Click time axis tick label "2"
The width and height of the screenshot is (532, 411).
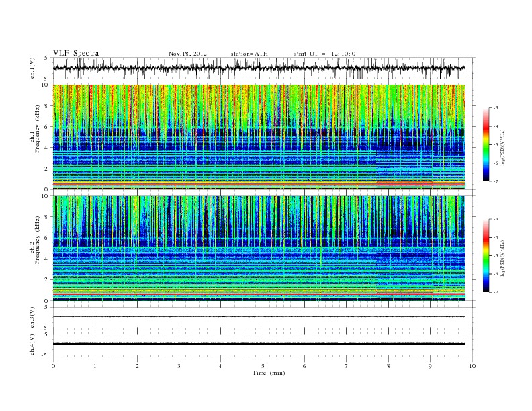click(137, 366)
